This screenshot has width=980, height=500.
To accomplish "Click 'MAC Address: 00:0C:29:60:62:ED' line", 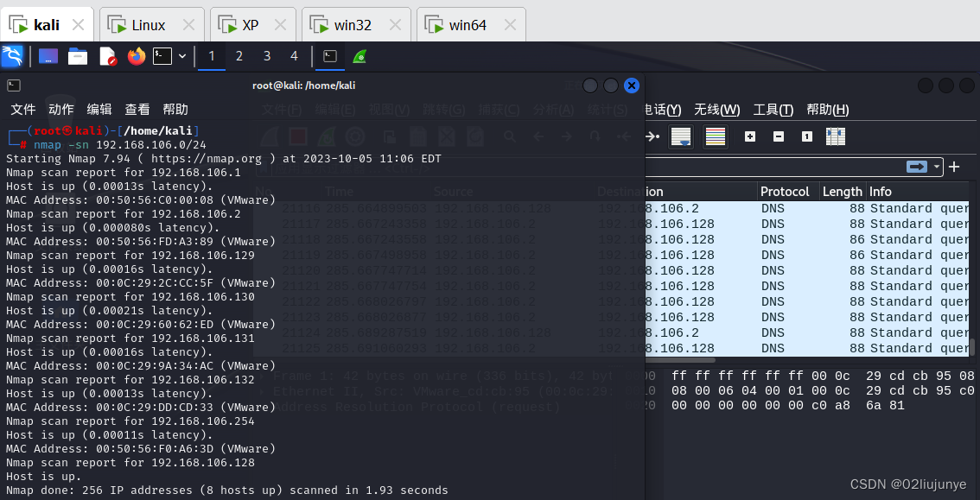I will pyautogui.click(x=141, y=324).
